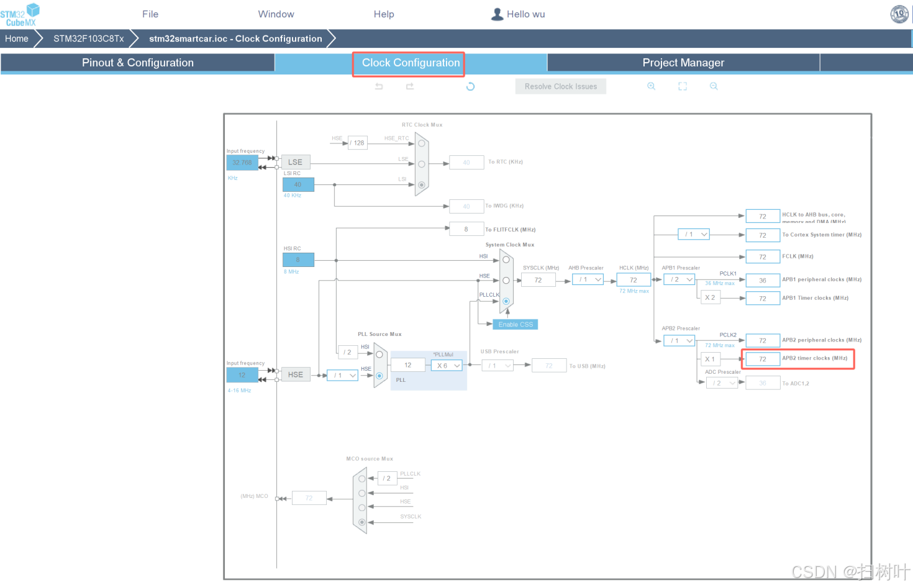Image resolution: width=913 pixels, height=588 pixels.
Task: Click the APB2 timer clocks value 72
Action: [x=763, y=359]
